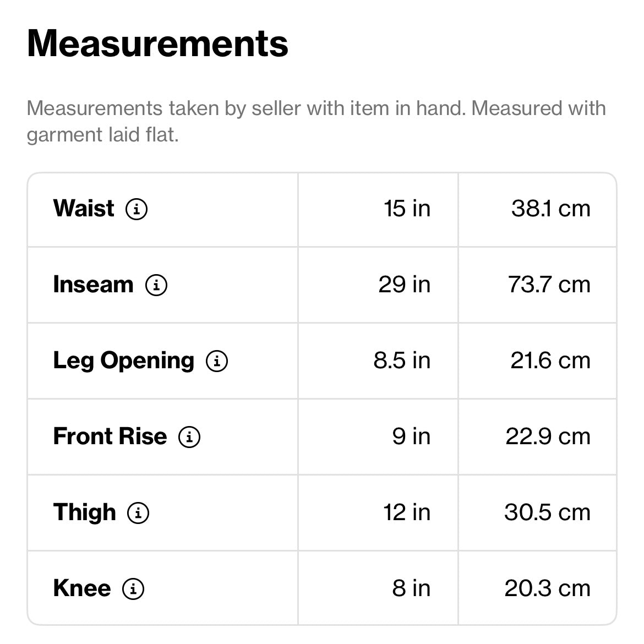Screen dimensions: 644x644
Task: Click the Thigh label text
Action: (x=85, y=512)
